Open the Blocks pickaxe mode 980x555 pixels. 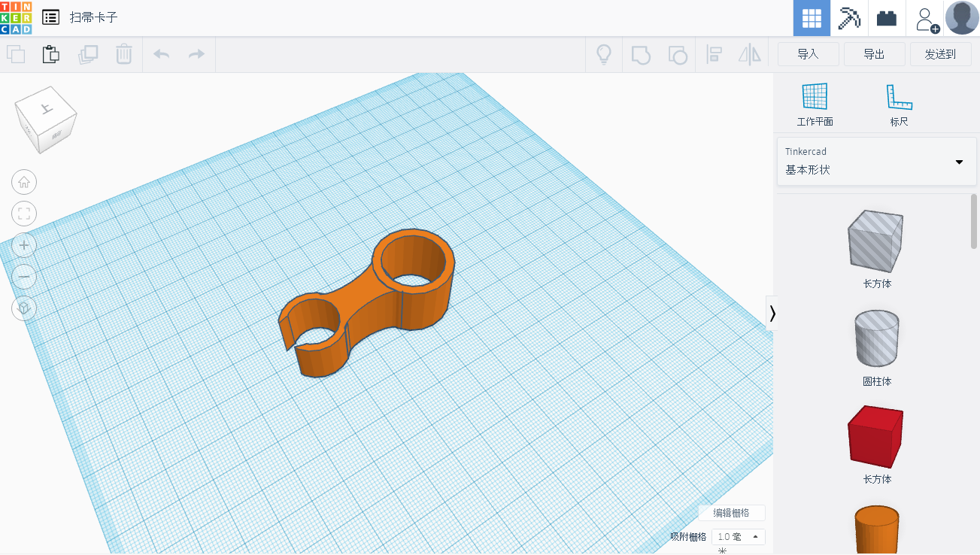[849, 18]
